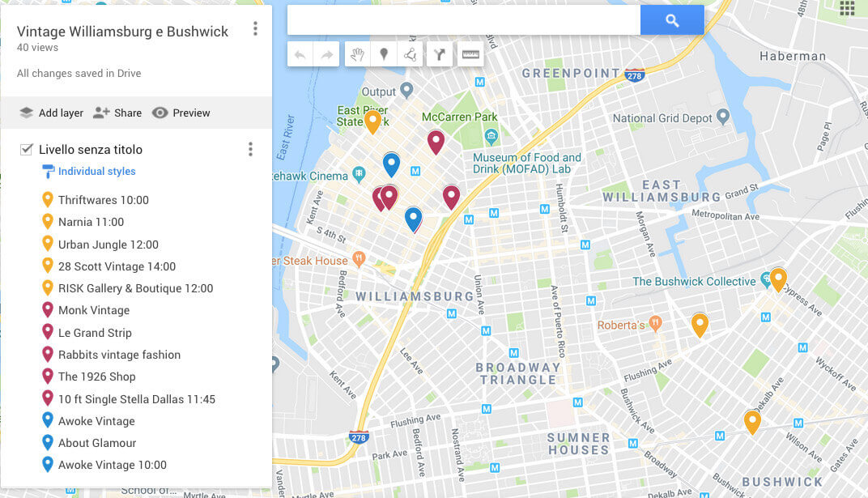
Task: Click the orange pin at East River State Park
Action: (x=372, y=121)
